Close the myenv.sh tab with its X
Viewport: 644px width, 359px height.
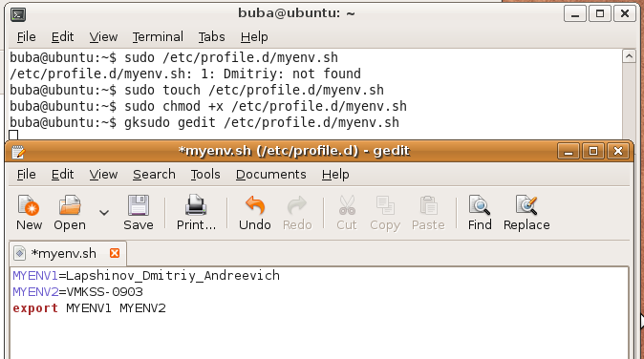point(115,253)
